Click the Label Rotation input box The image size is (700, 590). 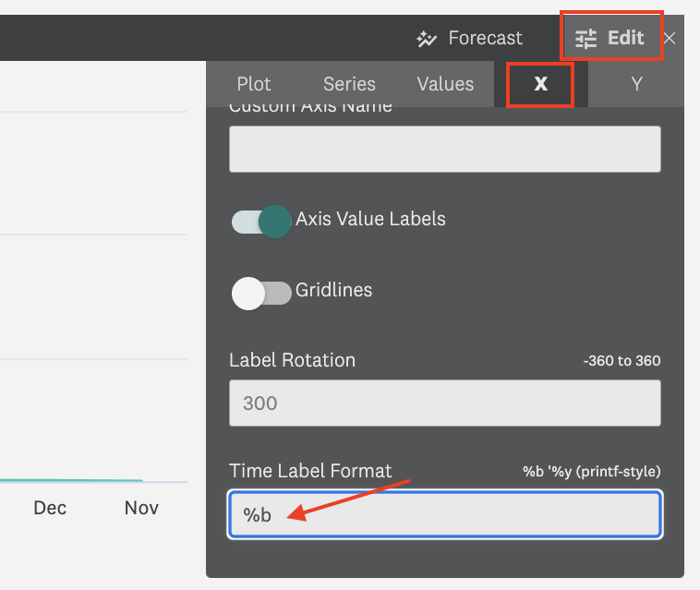(444, 403)
